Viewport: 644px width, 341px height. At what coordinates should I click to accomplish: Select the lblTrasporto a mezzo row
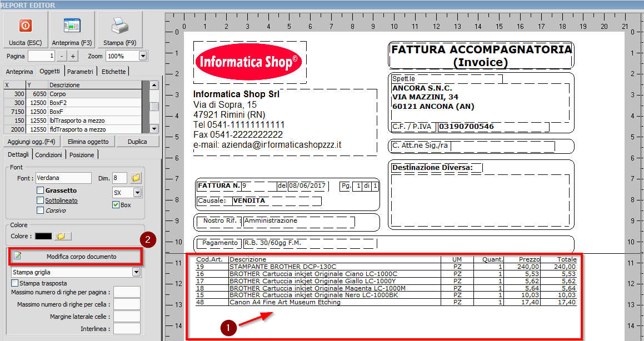point(73,121)
